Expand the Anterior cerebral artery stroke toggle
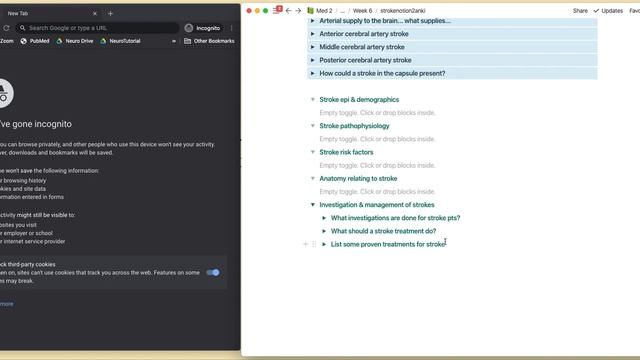640x360 pixels. pos(313,34)
